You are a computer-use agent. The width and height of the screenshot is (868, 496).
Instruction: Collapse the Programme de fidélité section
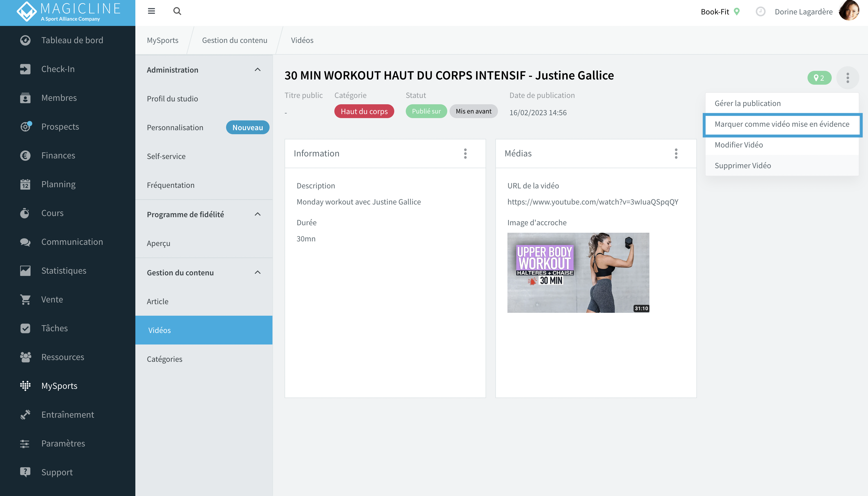pos(258,214)
